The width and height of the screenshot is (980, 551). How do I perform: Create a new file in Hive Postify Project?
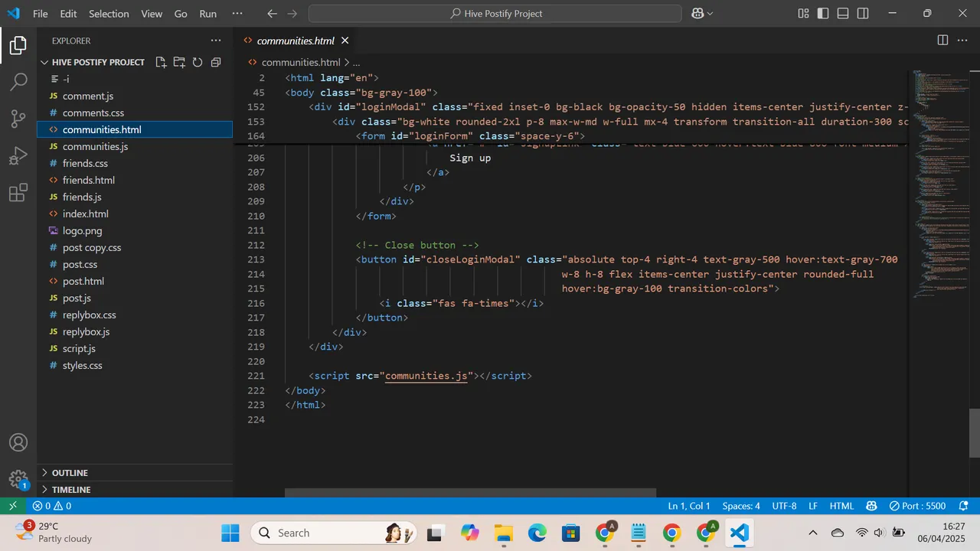(161, 62)
